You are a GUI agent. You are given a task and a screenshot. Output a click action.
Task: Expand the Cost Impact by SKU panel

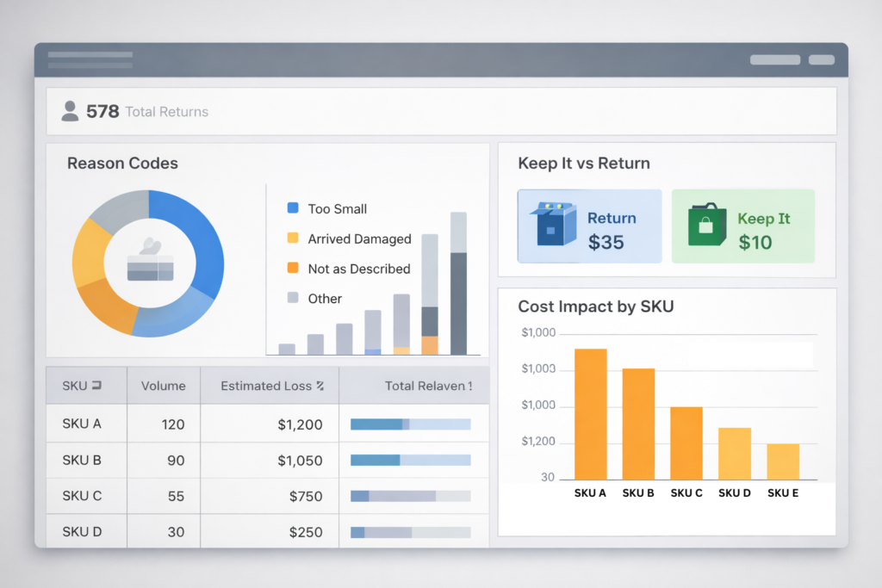pos(595,306)
